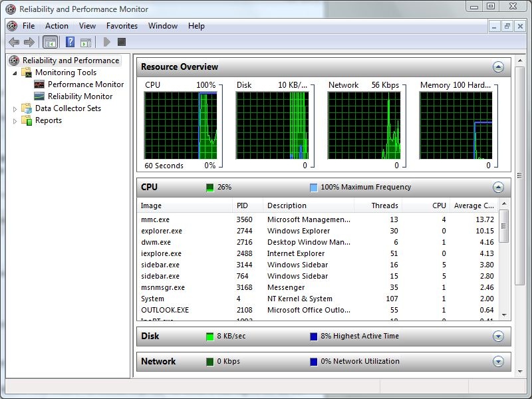Screen dimensions: 532x399
Task: Click blue Maximum Frequency legend swatch
Action: pos(314,188)
